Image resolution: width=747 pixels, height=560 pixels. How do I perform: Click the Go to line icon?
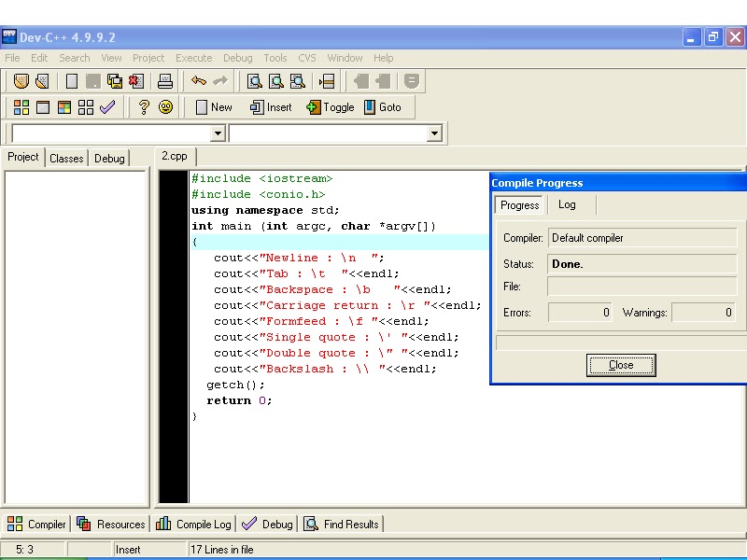click(327, 81)
